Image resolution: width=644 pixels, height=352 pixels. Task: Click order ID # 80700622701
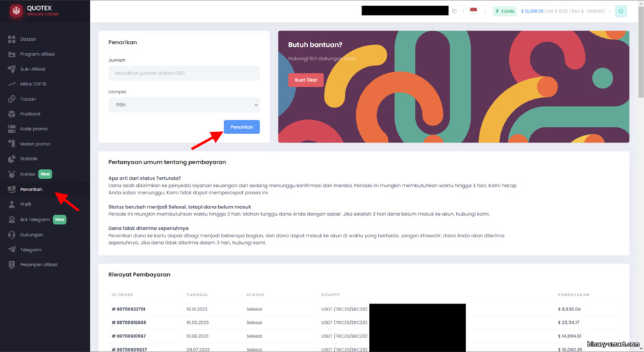129,309
